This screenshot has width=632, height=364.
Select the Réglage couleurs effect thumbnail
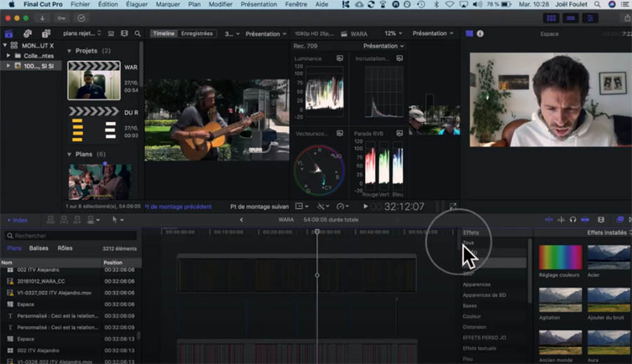click(x=560, y=257)
